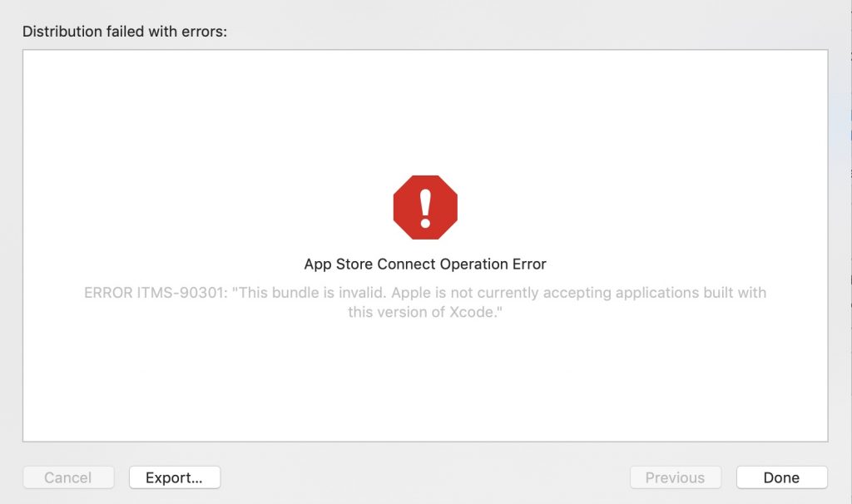The width and height of the screenshot is (852, 504).
Task: Click the disabled Previous button
Action: click(676, 477)
